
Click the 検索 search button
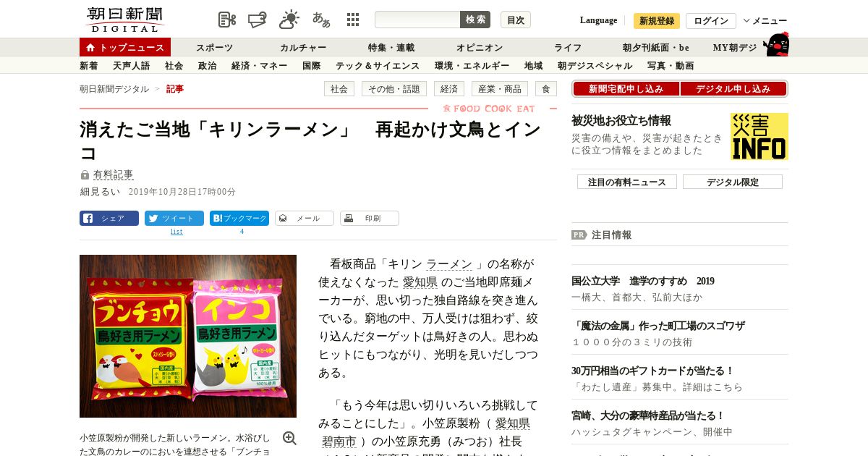pos(475,20)
